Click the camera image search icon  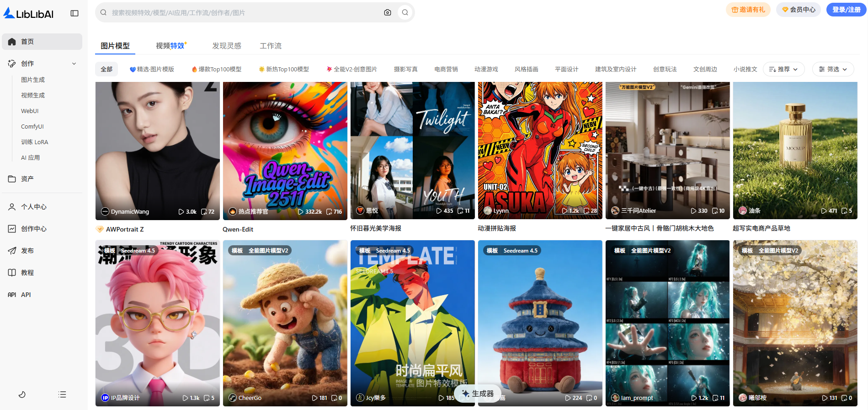(388, 12)
